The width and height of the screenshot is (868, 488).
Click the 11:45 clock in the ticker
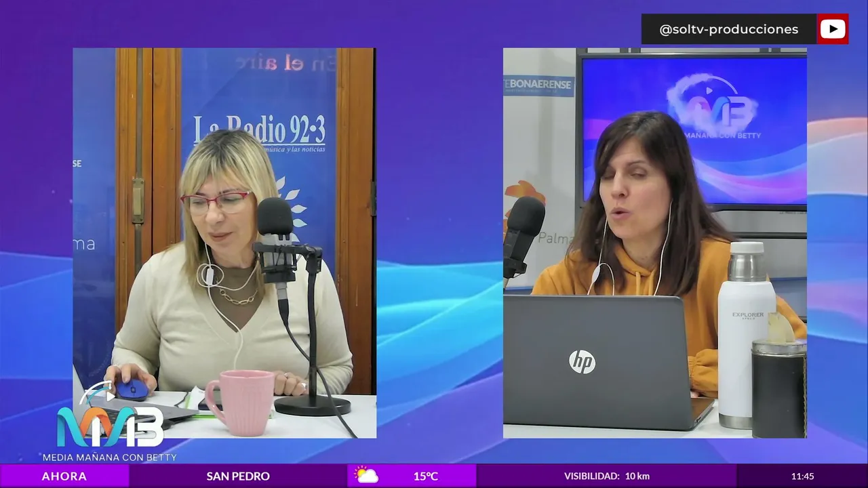[x=802, y=476]
